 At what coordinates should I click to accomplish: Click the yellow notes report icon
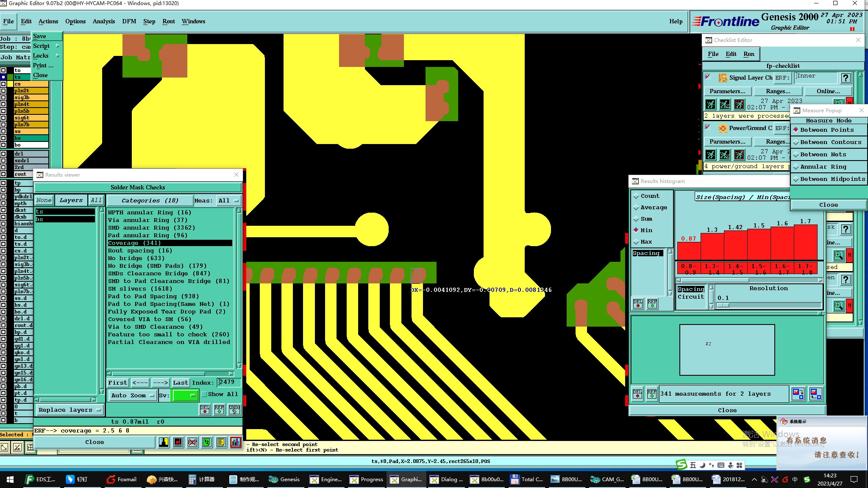(x=221, y=442)
